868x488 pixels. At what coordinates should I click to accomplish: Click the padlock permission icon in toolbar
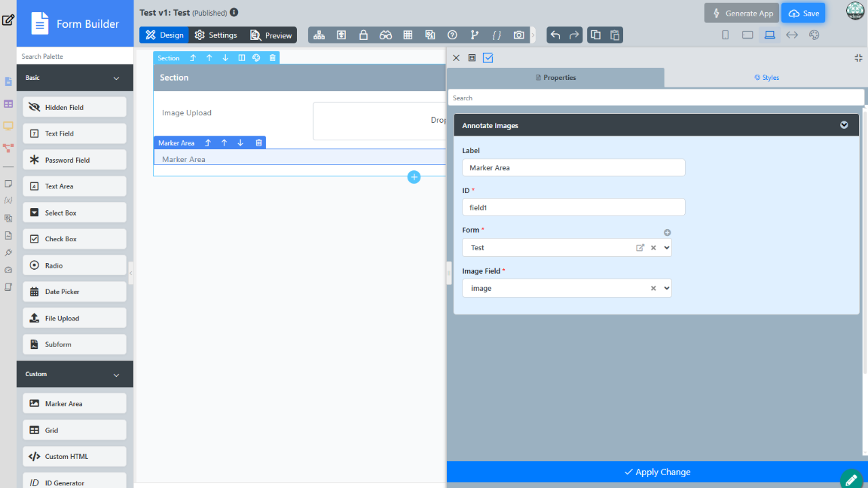[363, 35]
